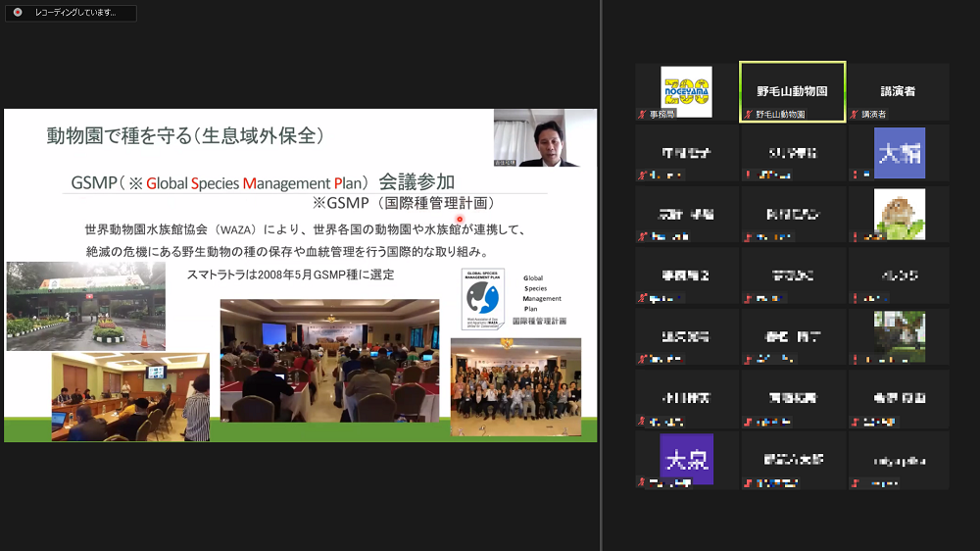This screenshot has width=980, height=551.
Task: Click the outdoor photo participant avatar
Action: (899, 336)
